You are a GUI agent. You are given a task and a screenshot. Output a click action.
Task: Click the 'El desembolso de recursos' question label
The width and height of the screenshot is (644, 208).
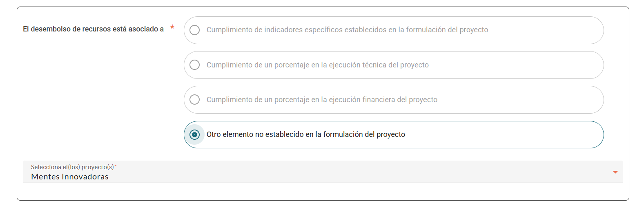[x=93, y=29]
